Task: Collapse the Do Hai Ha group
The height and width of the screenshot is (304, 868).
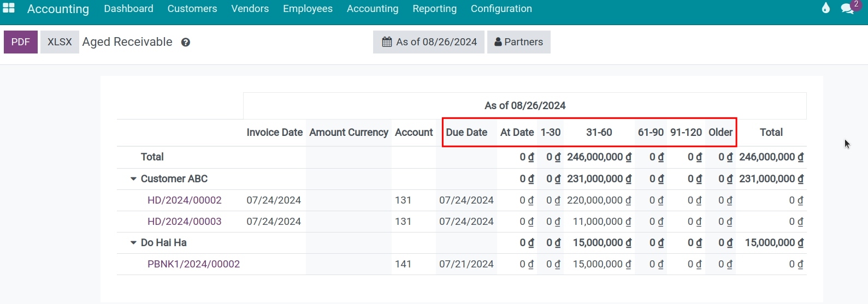Action: 133,243
